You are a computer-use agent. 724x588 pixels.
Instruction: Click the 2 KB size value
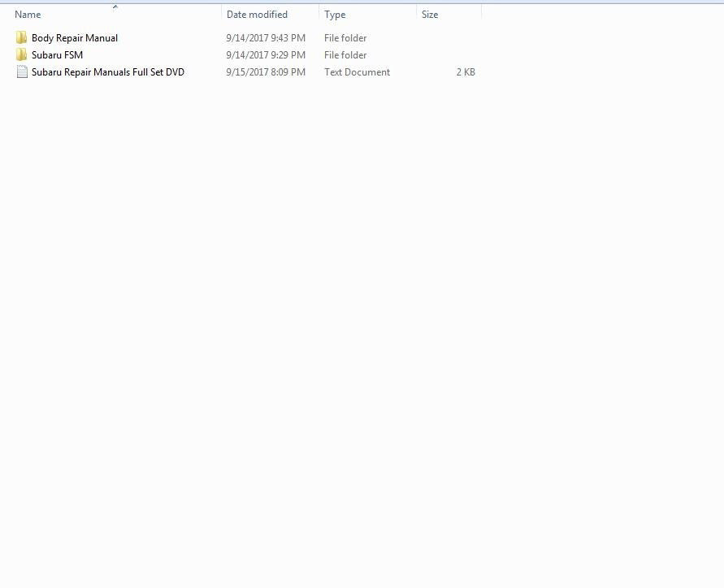(466, 72)
